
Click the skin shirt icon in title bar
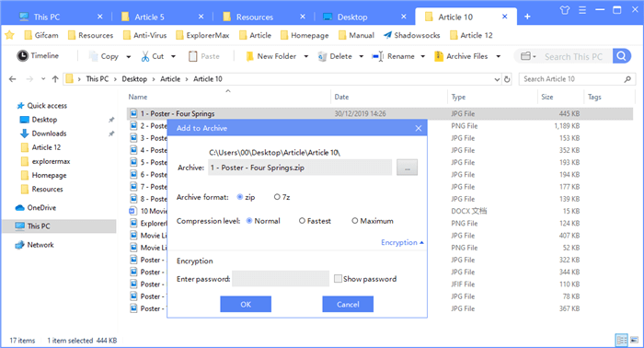click(x=565, y=10)
